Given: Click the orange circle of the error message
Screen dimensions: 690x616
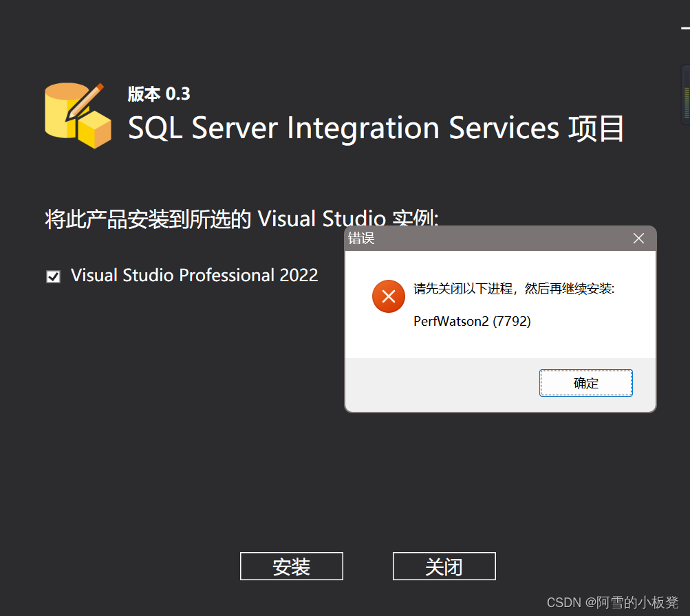Looking at the screenshot, I should (x=388, y=296).
